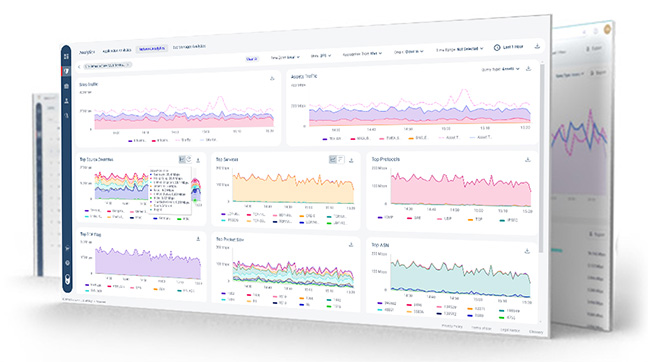Switch to the Application Analytics tab
Viewport: 648px width, 362px height.
[117, 50]
